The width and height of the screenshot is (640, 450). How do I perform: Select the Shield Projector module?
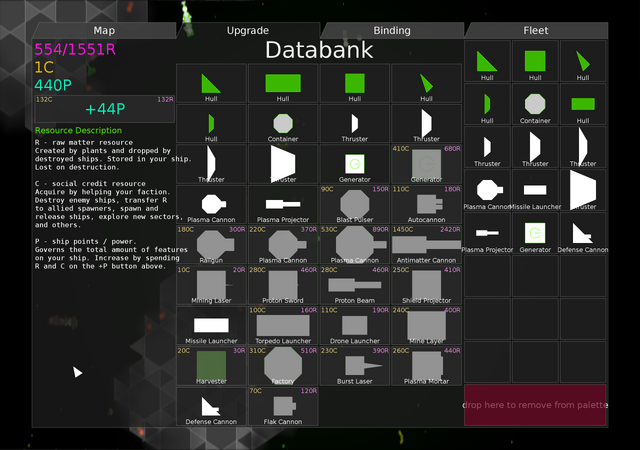tap(426, 285)
